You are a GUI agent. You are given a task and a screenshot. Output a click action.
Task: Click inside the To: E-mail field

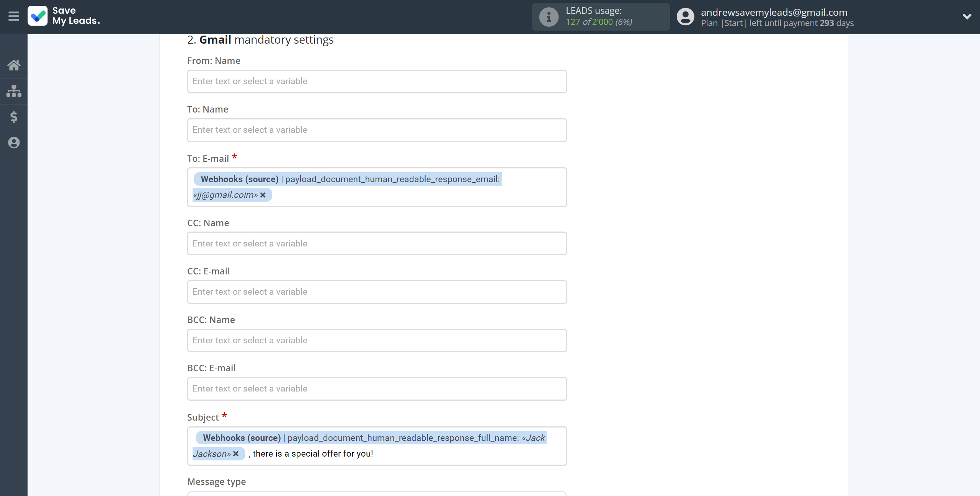point(377,187)
